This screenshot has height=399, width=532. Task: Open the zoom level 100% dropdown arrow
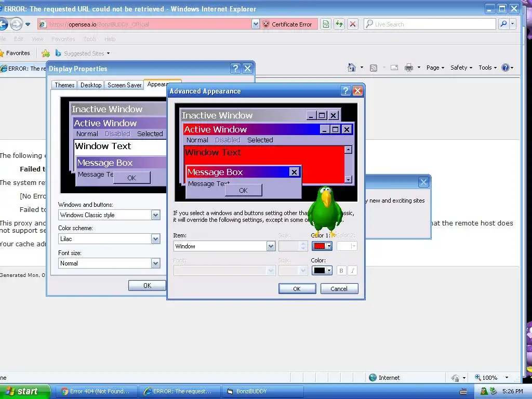pos(507,377)
